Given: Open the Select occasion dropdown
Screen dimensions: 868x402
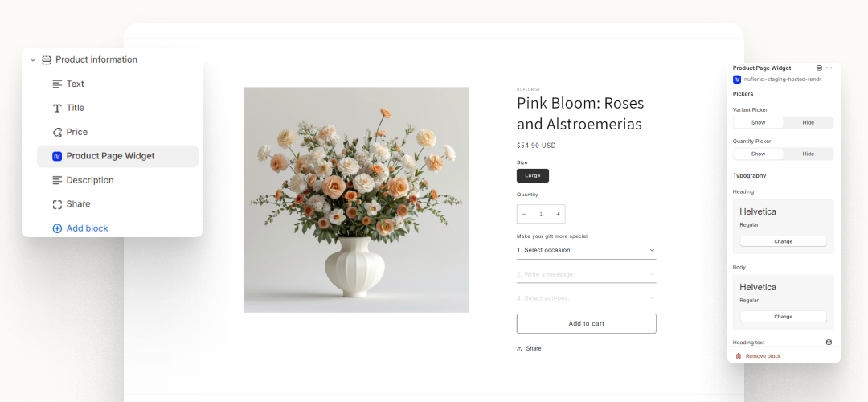Looking at the screenshot, I should point(586,250).
